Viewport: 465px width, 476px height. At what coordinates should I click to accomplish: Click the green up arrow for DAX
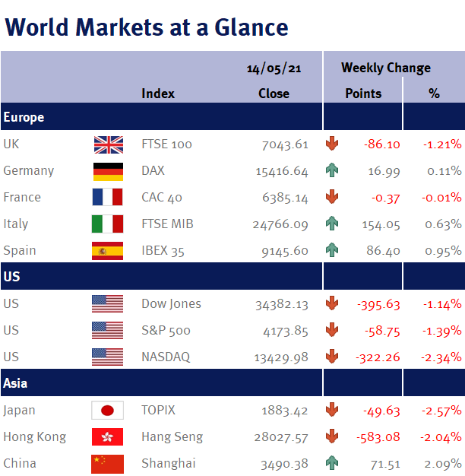click(x=332, y=170)
